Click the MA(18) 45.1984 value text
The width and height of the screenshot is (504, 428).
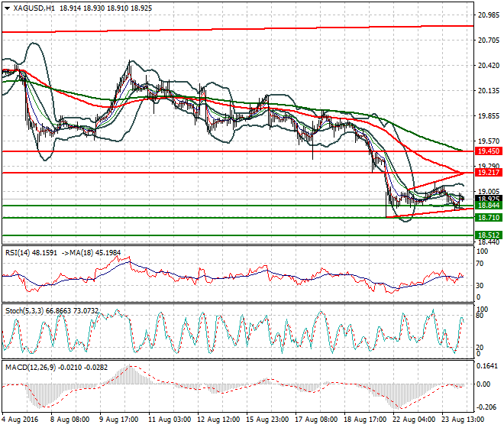pos(95,253)
